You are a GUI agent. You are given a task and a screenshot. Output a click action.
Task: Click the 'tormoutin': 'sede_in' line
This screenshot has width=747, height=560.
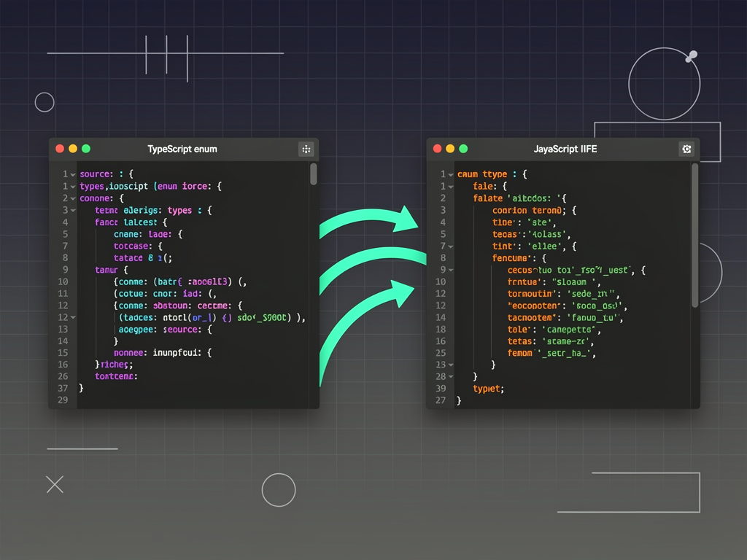(563, 294)
